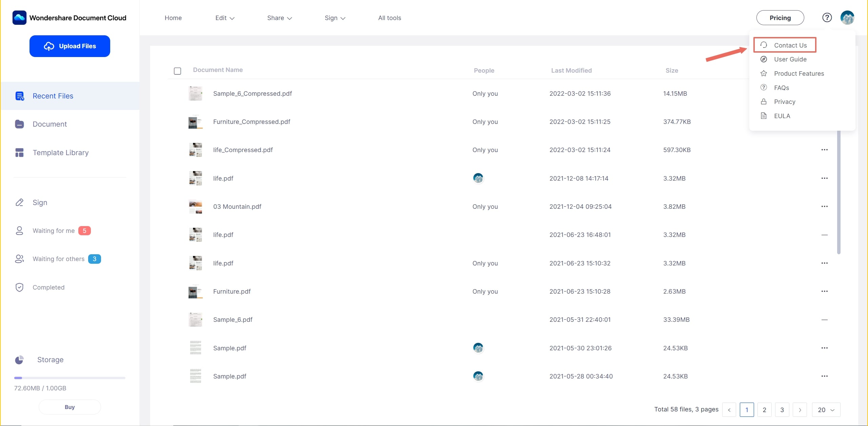Click the People column header

[484, 71]
